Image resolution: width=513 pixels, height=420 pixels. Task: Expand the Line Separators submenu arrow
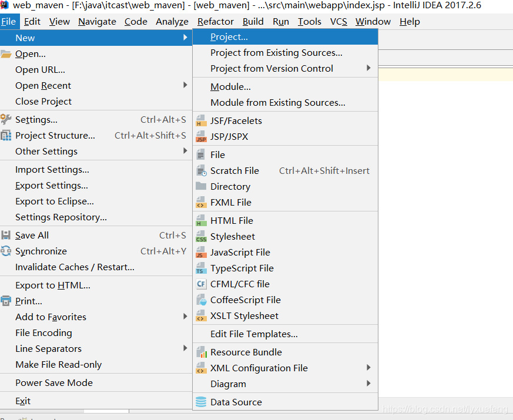[x=185, y=348]
